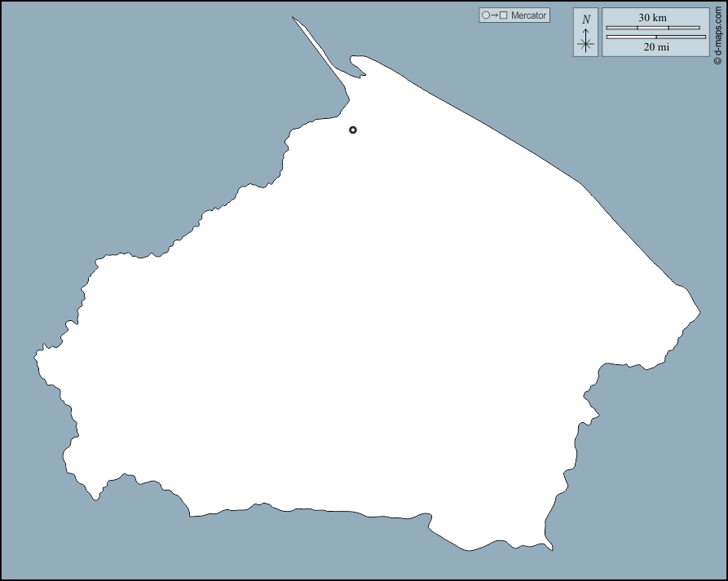Viewport: 728px width, 581px height.
Task: Click the north arrow compass star
Action: pos(585,45)
